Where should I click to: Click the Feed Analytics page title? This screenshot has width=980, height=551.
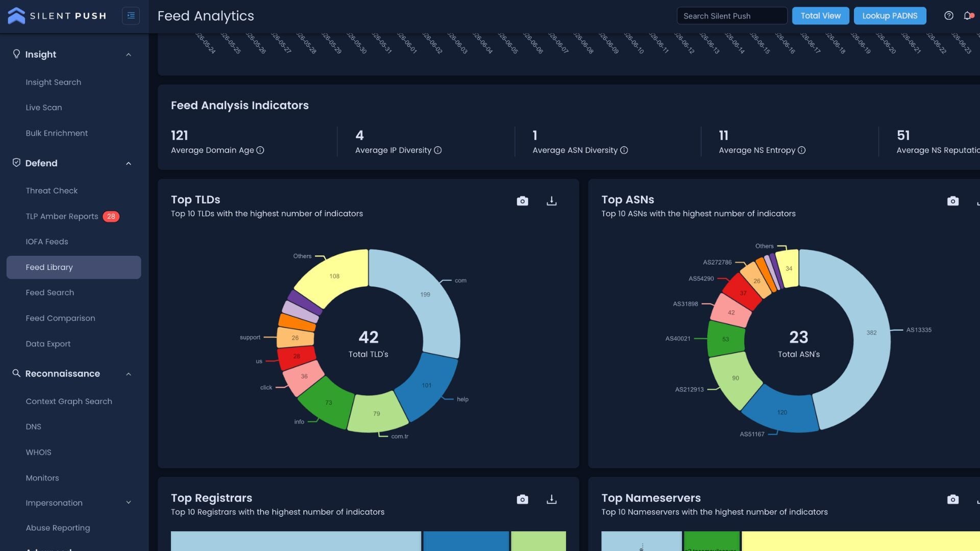[x=206, y=16]
